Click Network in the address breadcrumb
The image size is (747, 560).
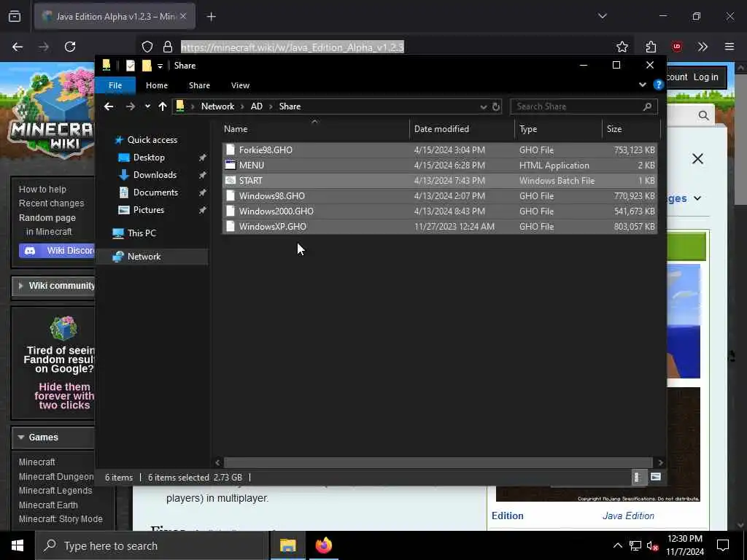coord(217,106)
